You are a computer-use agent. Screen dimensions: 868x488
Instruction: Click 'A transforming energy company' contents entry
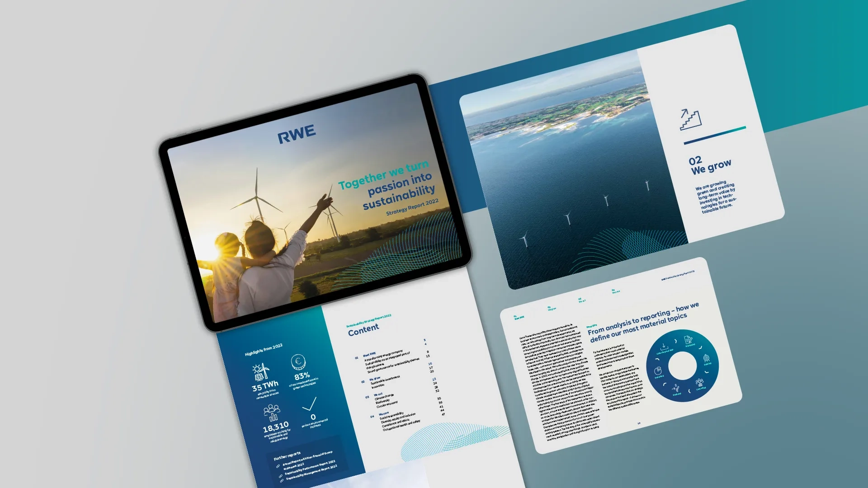[383, 356]
